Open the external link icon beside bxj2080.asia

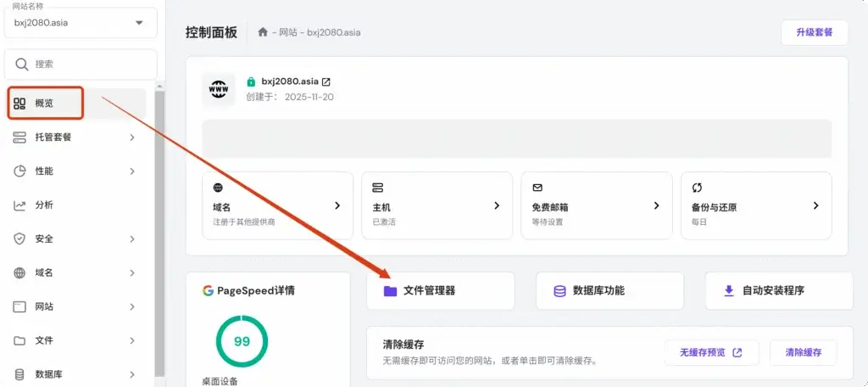326,81
